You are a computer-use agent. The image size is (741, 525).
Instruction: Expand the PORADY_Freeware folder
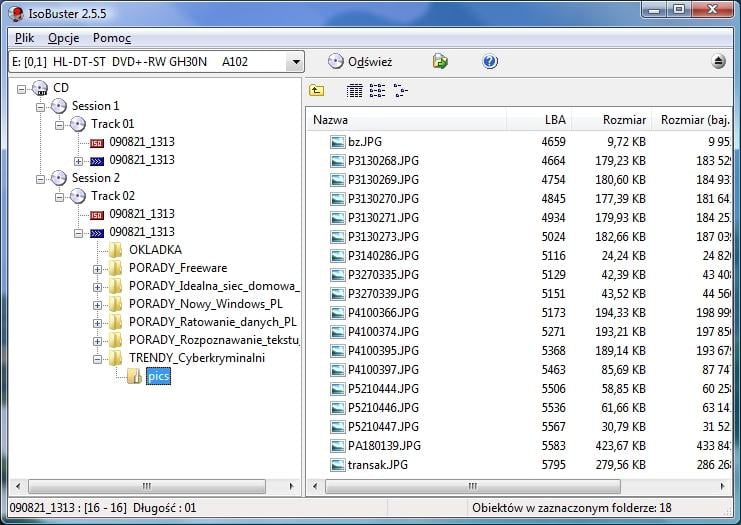(x=98, y=268)
